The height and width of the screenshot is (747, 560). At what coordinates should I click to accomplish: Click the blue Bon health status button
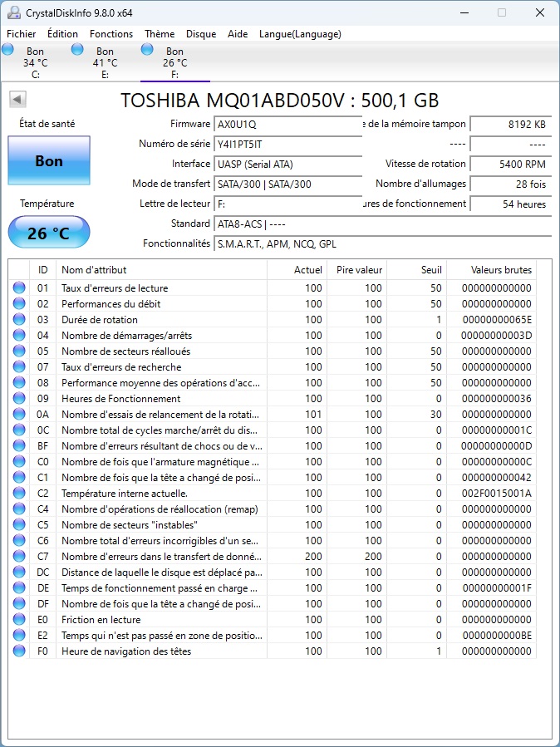tap(49, 160)
